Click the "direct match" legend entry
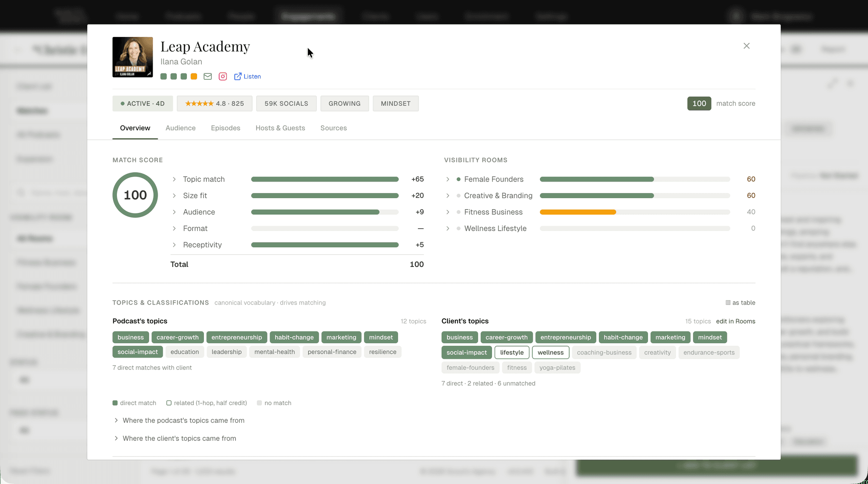 pyautogui.click(x=134, y=403)
